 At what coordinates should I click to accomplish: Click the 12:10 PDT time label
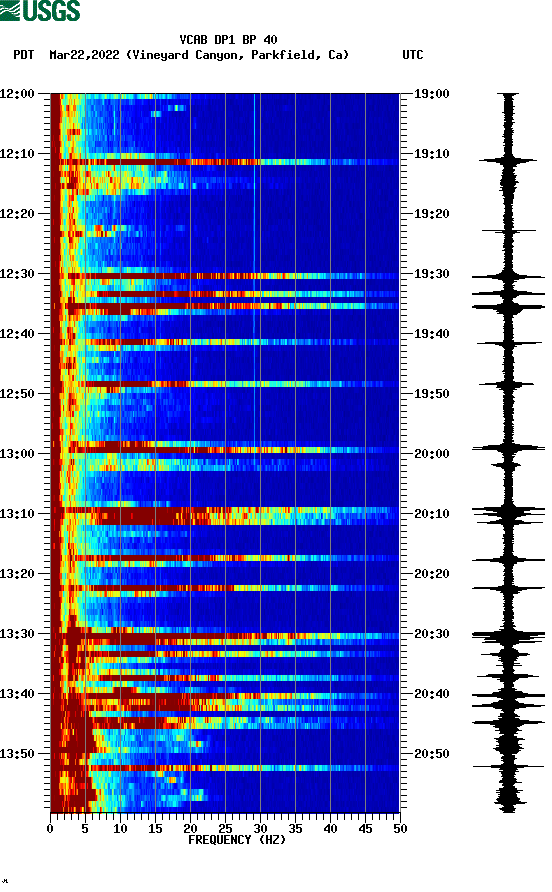[17, 154]
